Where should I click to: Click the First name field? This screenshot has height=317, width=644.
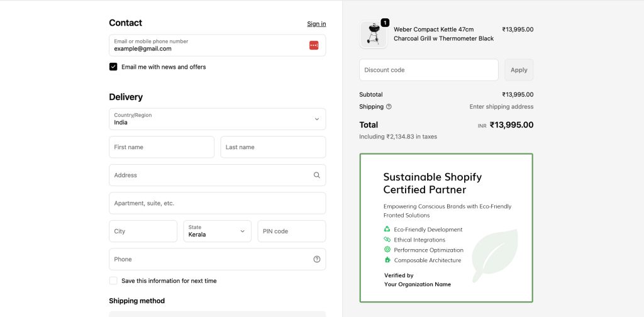point(162,147)
